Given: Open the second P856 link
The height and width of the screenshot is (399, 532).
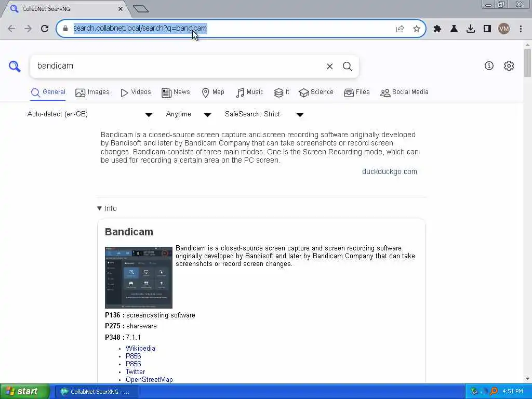Looking at the screenshot, I should tap(134, 364).
